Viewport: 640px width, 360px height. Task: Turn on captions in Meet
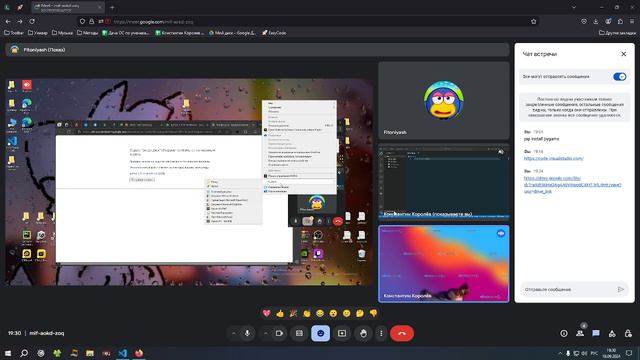tap(299, 333)
